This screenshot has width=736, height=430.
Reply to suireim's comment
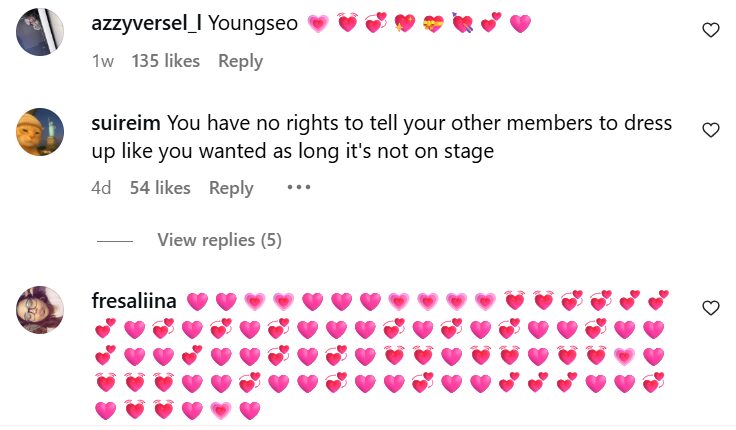[x=231, y=188]
